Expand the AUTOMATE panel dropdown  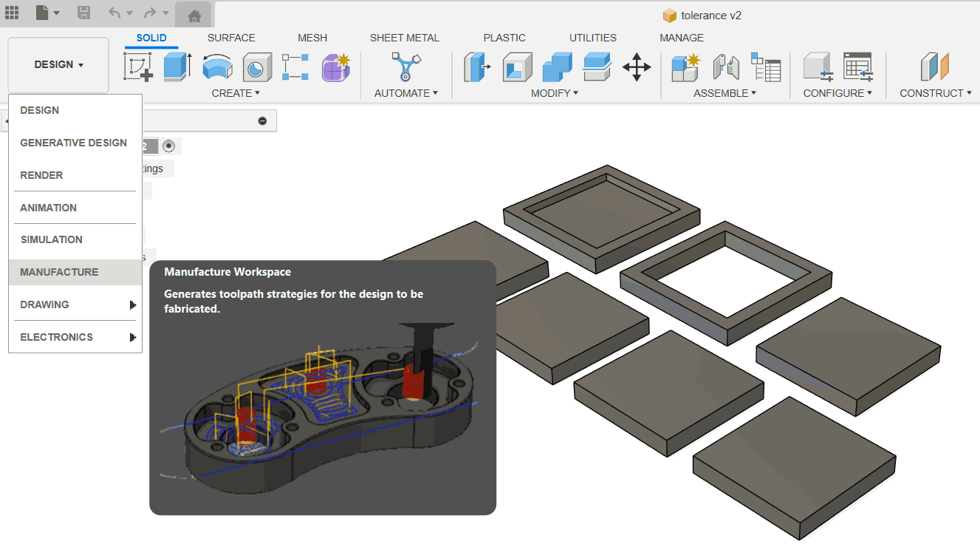(406, 93)
